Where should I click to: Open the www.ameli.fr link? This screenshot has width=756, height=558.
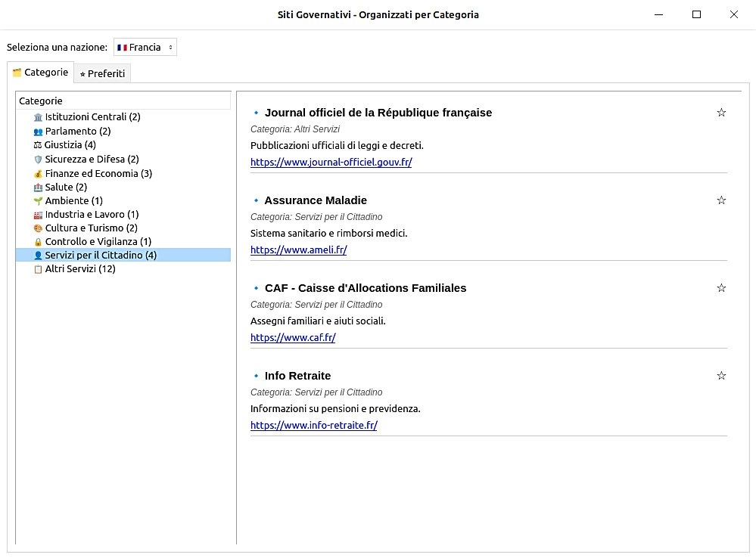coord(298,250)
